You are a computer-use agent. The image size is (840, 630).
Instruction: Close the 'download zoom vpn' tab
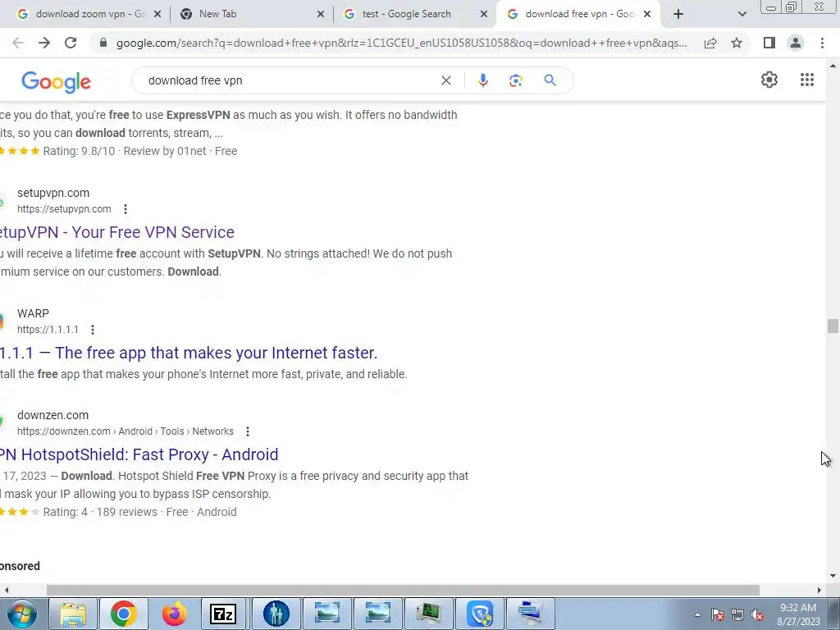(157, 14)
